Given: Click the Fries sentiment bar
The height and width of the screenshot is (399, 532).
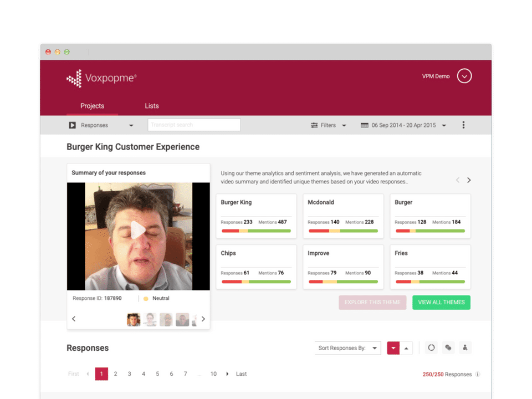Looking at the screenshot, I should click(430, 282).
